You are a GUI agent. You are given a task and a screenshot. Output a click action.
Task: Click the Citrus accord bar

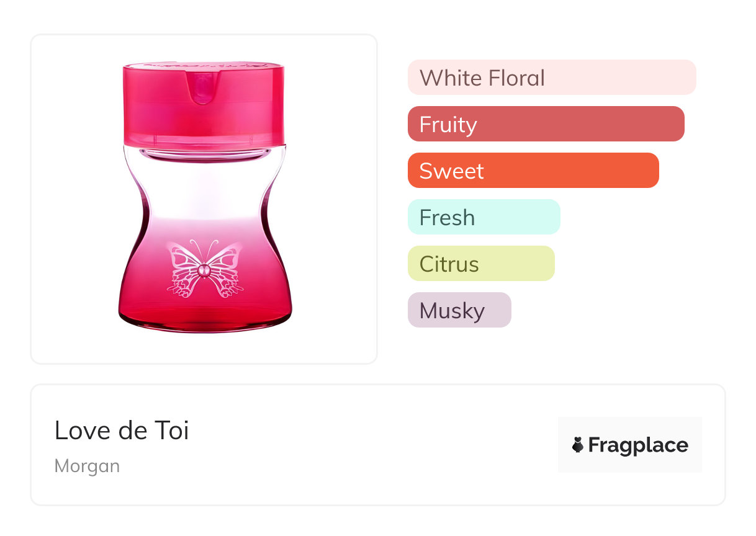pyautogui.click(x=480, y=264)
